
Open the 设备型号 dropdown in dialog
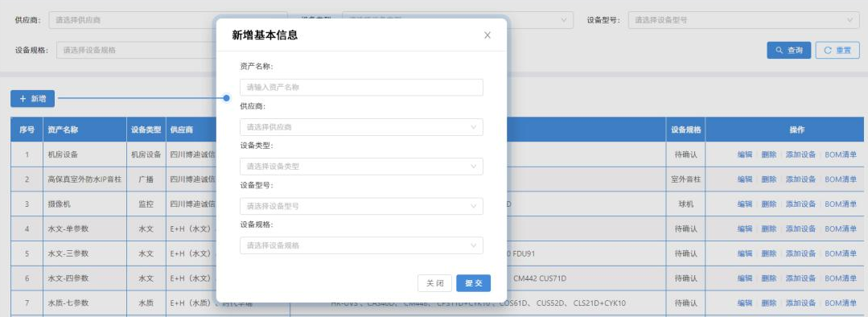(x=361, y=206)
